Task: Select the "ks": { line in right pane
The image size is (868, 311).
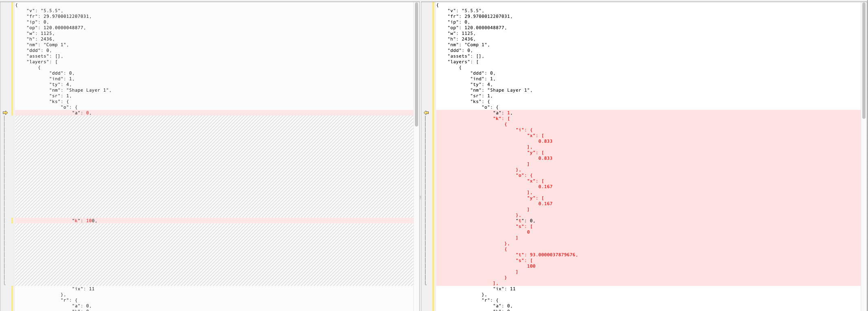Action: point(480,101)
